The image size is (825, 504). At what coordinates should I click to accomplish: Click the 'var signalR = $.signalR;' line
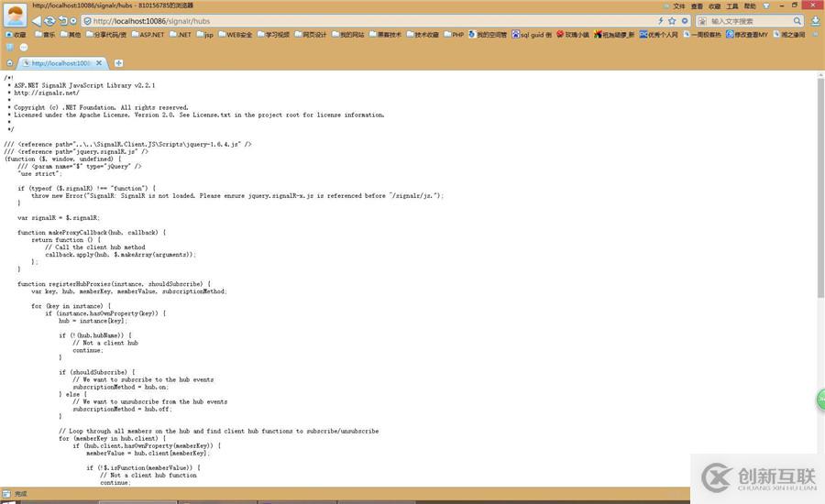pos(59,217)
